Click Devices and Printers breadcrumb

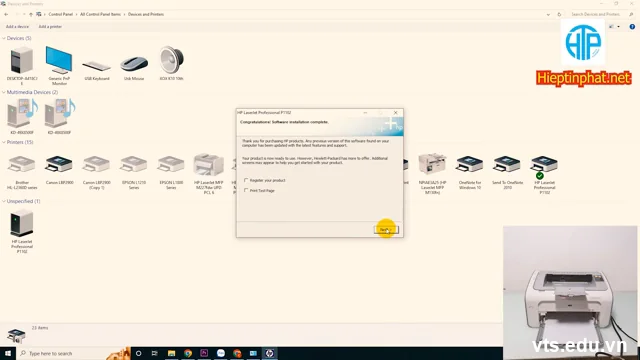pos(146,14)
